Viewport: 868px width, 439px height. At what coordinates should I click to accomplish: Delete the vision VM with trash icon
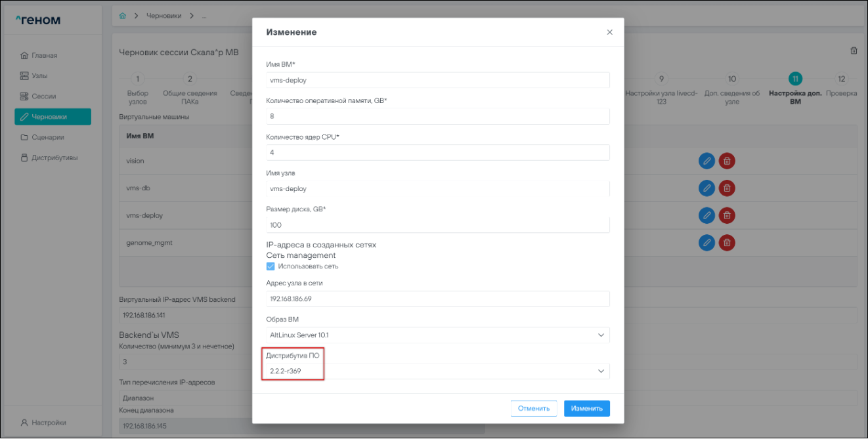coord(727,161)
